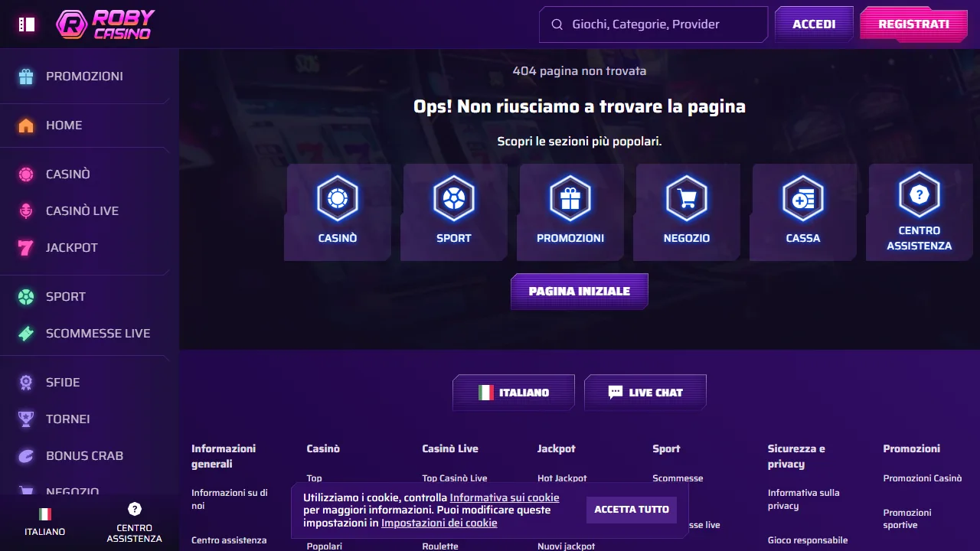This screenshot has width=980, height=551.
Task: Open Top Casinò Live footer link
Action: click(455, 478)
